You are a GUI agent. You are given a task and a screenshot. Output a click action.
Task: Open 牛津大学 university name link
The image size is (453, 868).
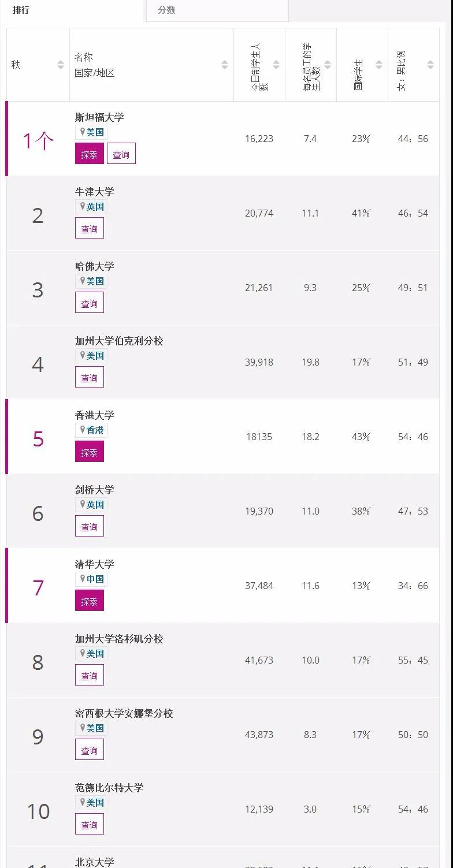(x=95, y=192)
